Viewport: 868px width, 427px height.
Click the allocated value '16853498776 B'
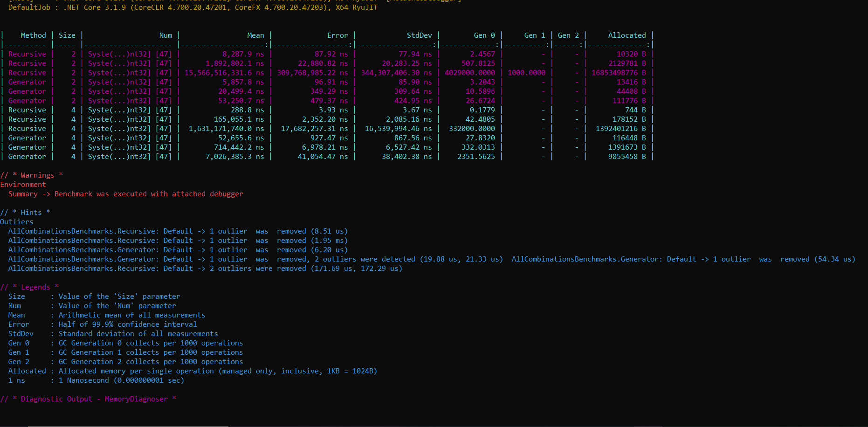coord(619,73)
